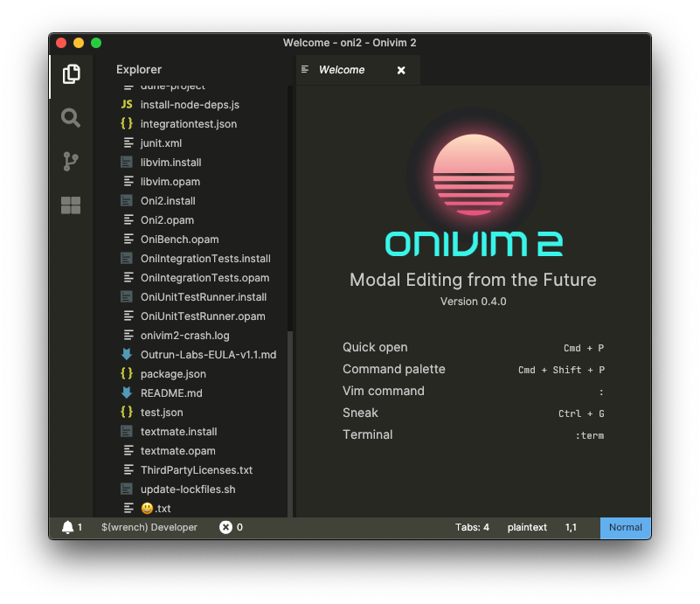Switch to the Welcome tab
Screen dimensions: 700x604
(342, 69)
